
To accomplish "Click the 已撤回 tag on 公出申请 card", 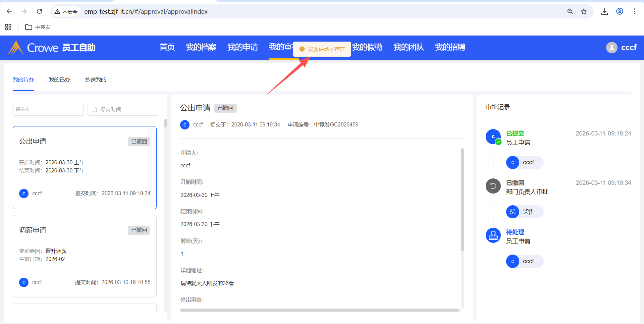I will pyautogui.click(x=139, y=142).
